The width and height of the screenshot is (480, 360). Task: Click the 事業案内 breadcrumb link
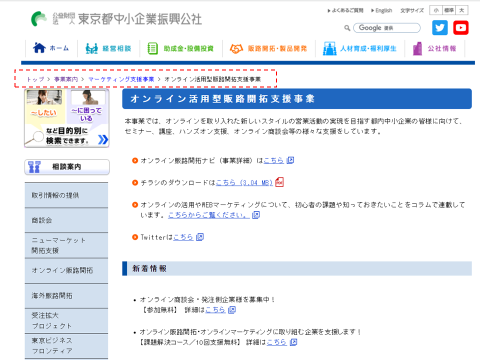tap(66, 79)
